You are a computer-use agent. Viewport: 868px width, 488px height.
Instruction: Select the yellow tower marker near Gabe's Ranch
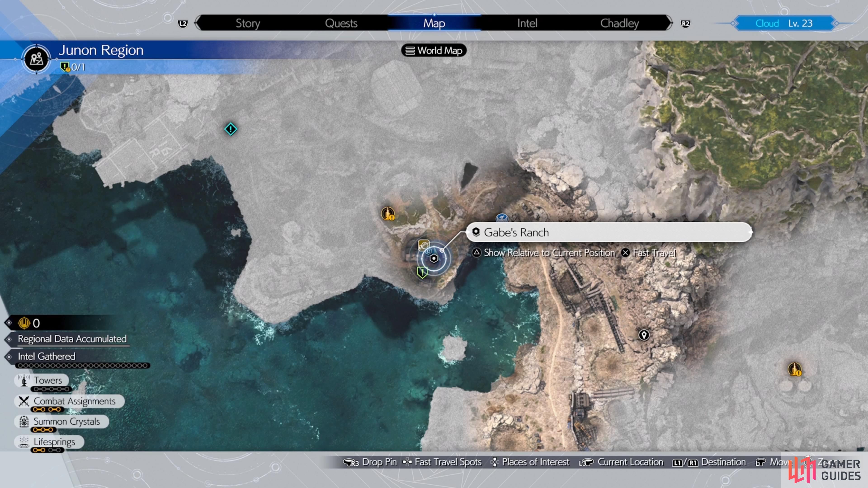click(x=388, y=213)
